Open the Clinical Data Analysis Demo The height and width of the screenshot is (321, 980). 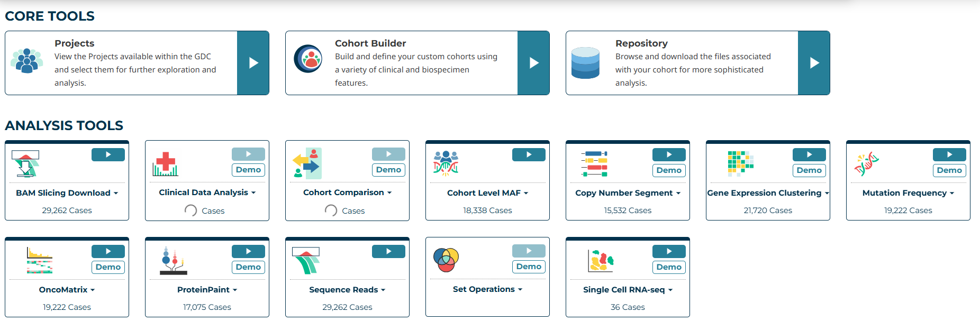point(248,170)
